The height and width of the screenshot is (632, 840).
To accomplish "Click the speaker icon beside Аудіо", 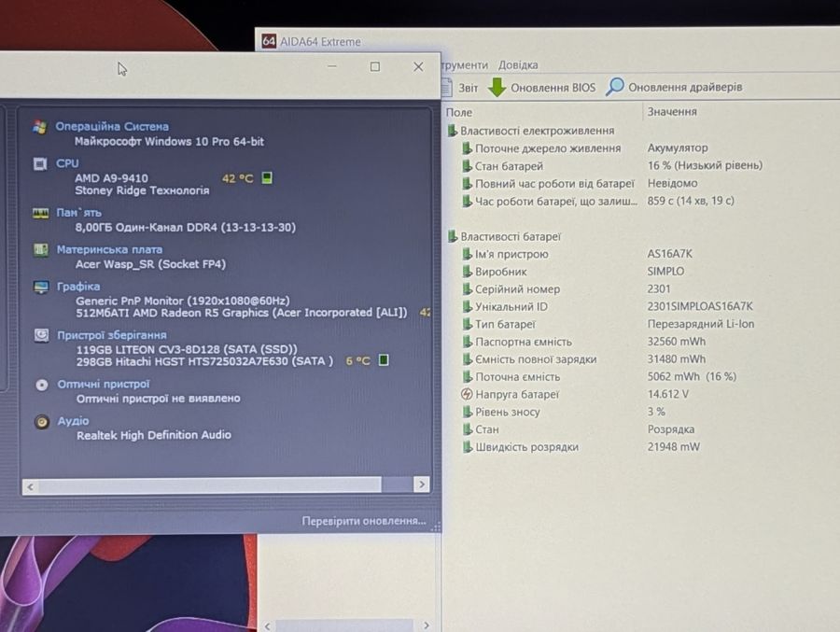I will click(42, 422).
